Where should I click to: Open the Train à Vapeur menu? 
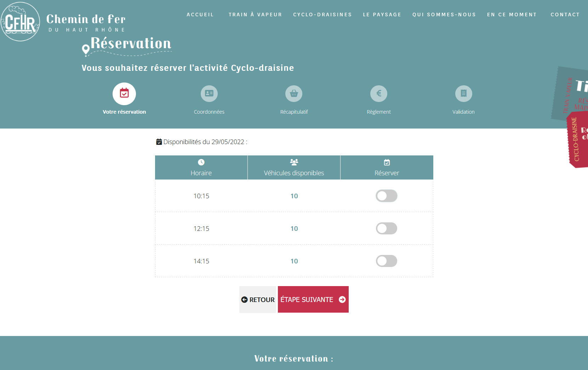(x=255, y=15)
